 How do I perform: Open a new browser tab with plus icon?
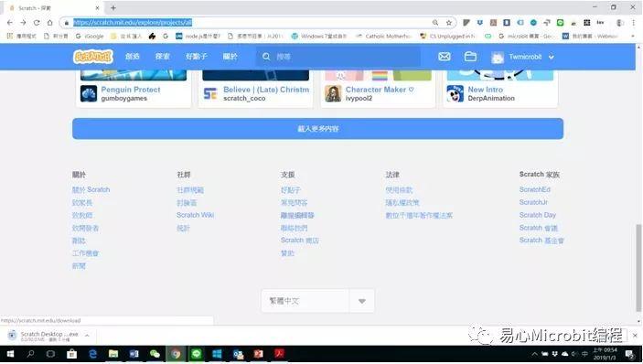113,7
